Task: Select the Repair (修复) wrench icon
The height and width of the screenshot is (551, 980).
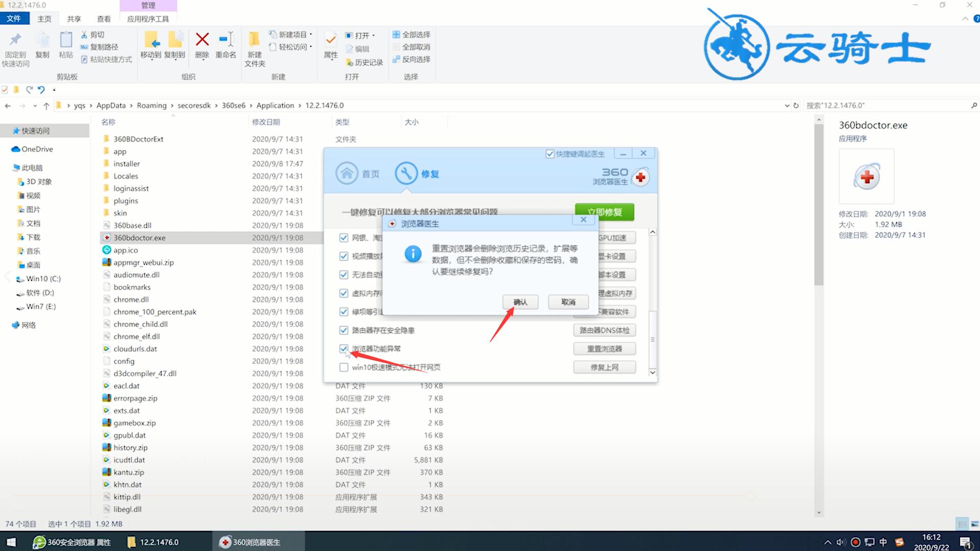Action: [x=406, y=173]
